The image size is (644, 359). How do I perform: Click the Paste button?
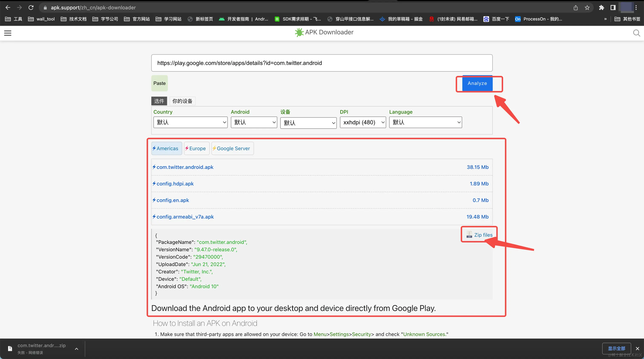[x=160, y=83]
